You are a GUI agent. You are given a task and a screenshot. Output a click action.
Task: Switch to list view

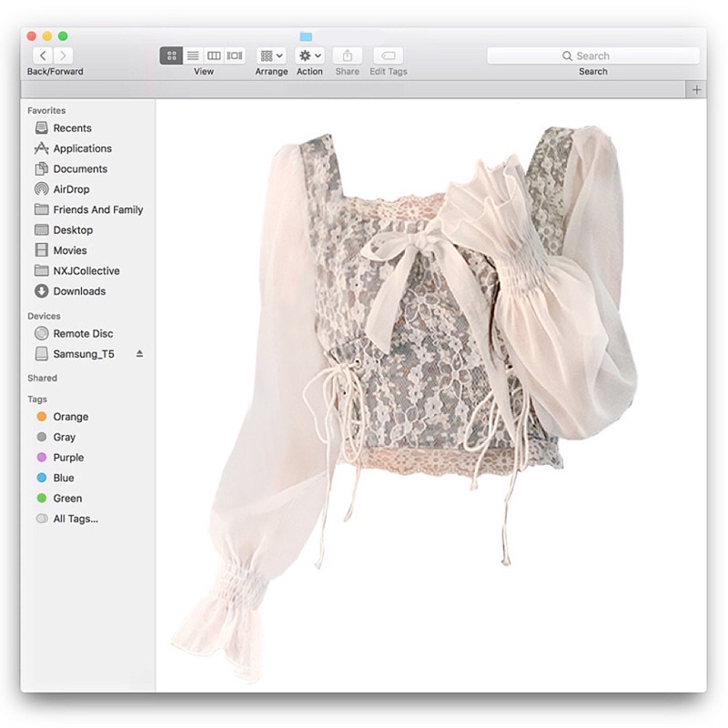point(193,56)
